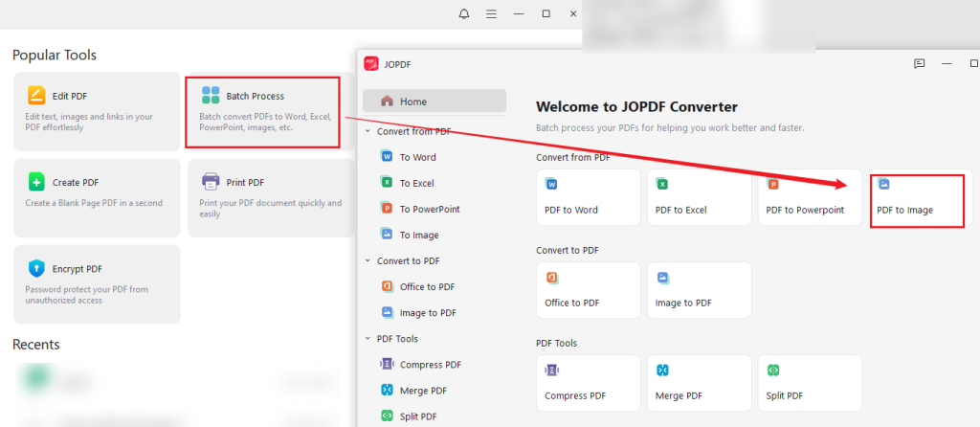This screenshot has height=427, width=980.
Task: Click Office to PDF card icon
Action: pyautogui.click(x=551, y=277)
